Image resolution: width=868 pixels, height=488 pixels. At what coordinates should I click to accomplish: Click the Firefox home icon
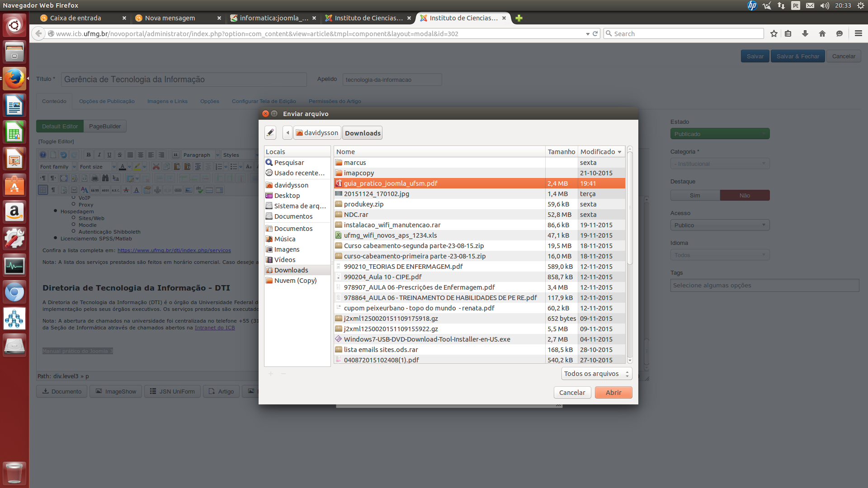(x=822, y=34)
